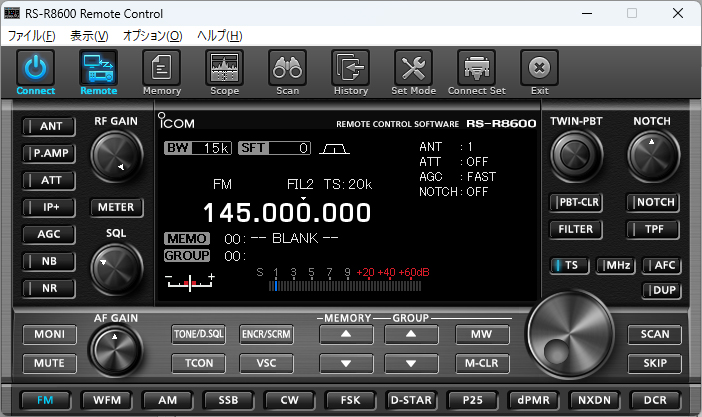Click the TONE/D.SQL button
Screen dimensions: 702x417
tap(199, 334)
